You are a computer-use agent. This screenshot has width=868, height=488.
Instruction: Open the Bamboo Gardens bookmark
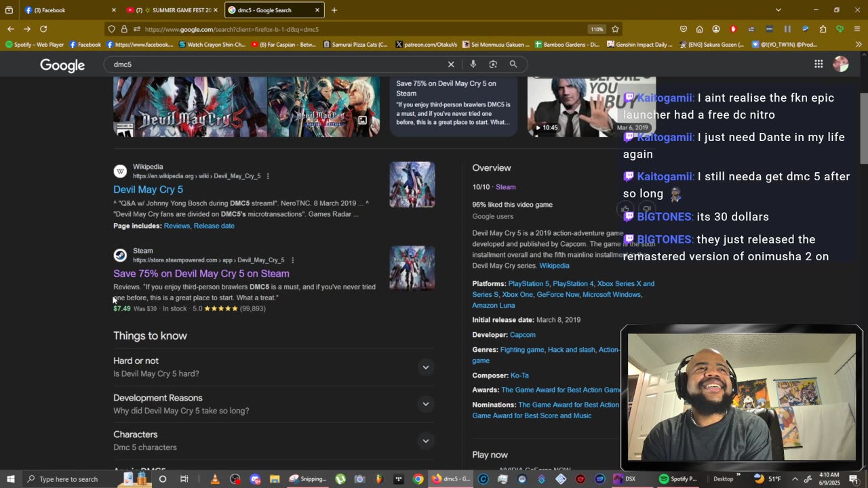(567, 45)
